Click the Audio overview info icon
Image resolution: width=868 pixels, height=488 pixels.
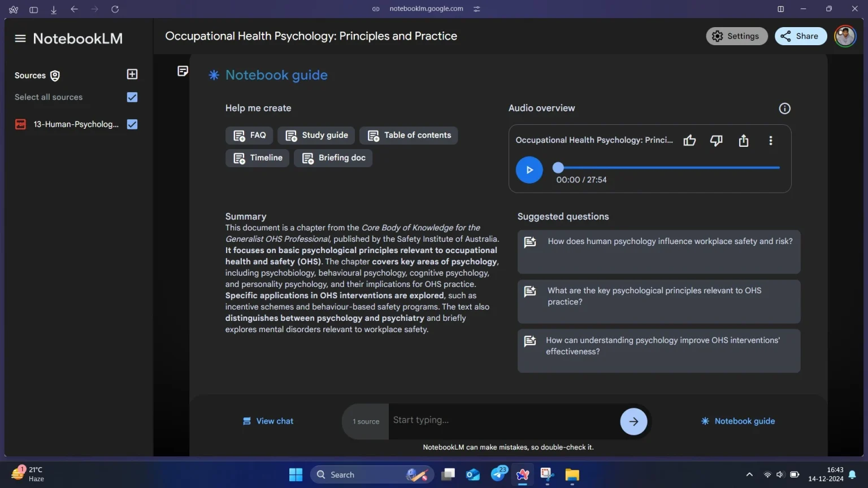click(784, 108)
